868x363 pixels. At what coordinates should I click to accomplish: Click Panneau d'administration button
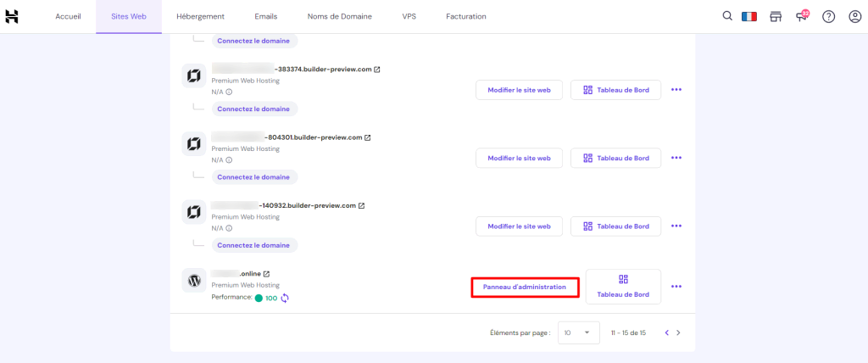tap(525, 288)
